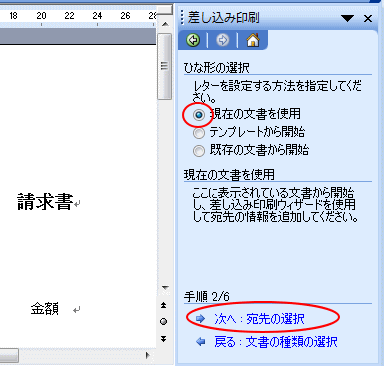Select 既存の文書から開始 radio button
Image resolution: width=384 pixels, height=366 pixels.
click(199, 151)
